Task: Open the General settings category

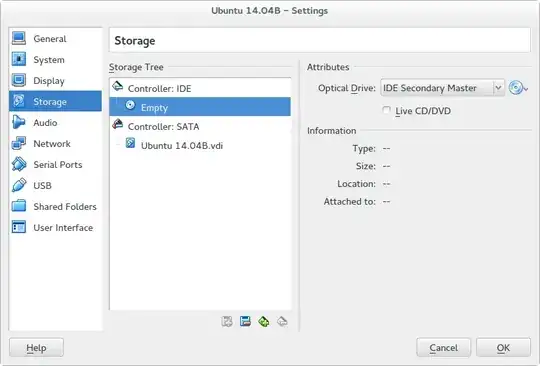Action: click(x=55, y=39)
